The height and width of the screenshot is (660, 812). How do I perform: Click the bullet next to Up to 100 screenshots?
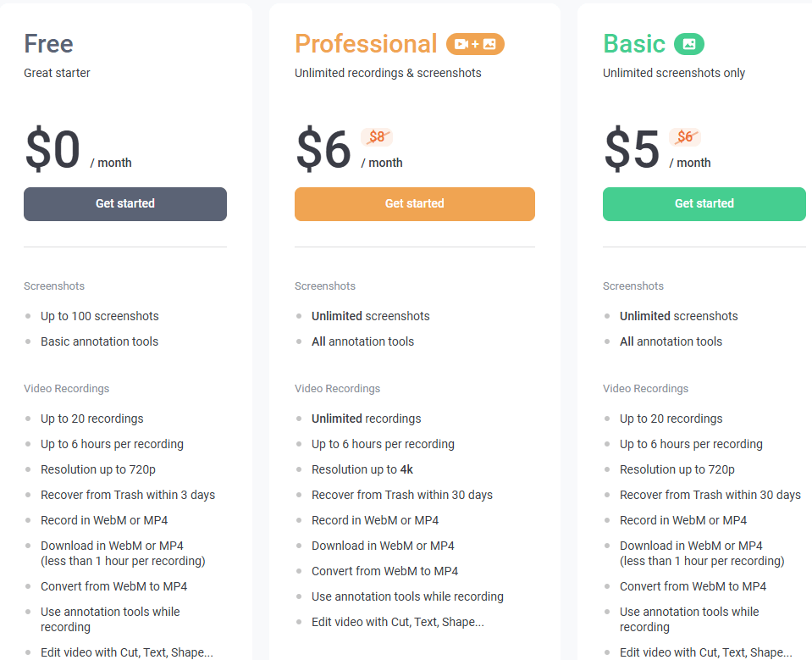pos(26,316)
